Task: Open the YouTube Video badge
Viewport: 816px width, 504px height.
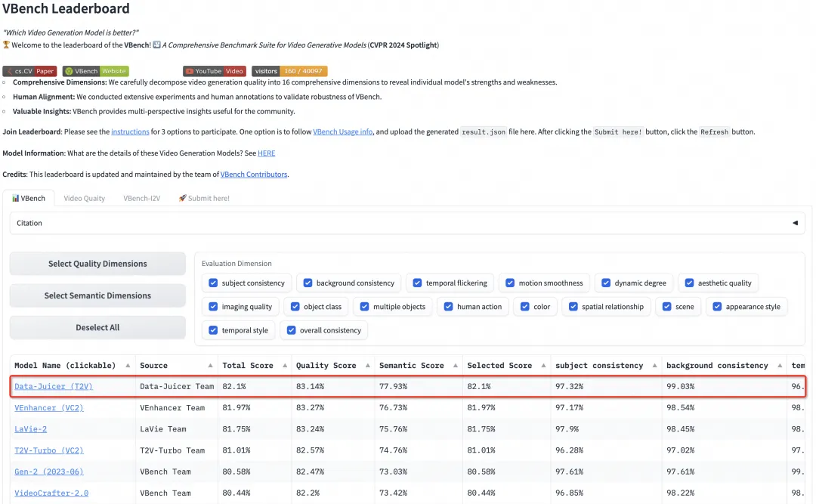Action: (x=215, y=71)
